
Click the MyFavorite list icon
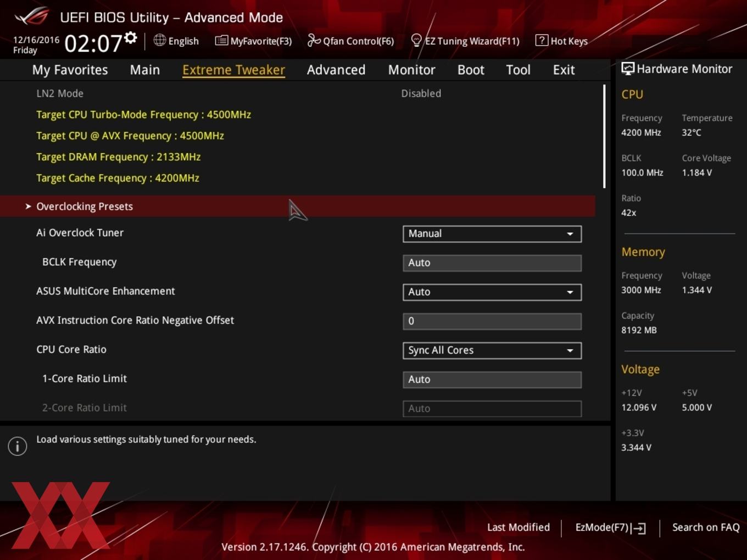(x=221, y=41)
